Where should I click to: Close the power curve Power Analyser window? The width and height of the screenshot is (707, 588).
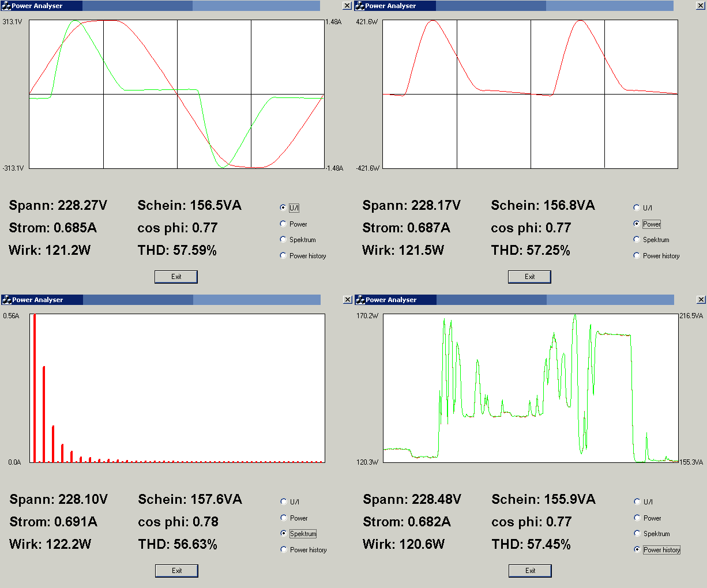[x=700, y=6]
